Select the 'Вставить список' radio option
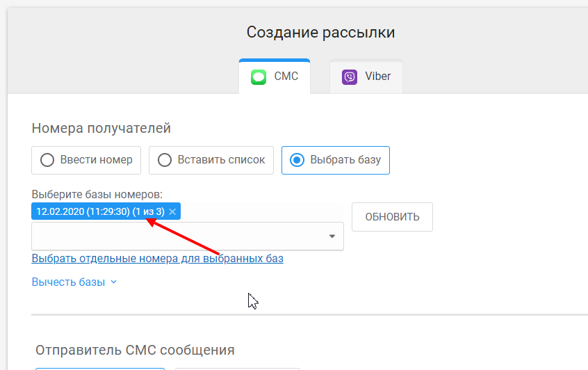 pyautogui.click(x=211, y=160)
